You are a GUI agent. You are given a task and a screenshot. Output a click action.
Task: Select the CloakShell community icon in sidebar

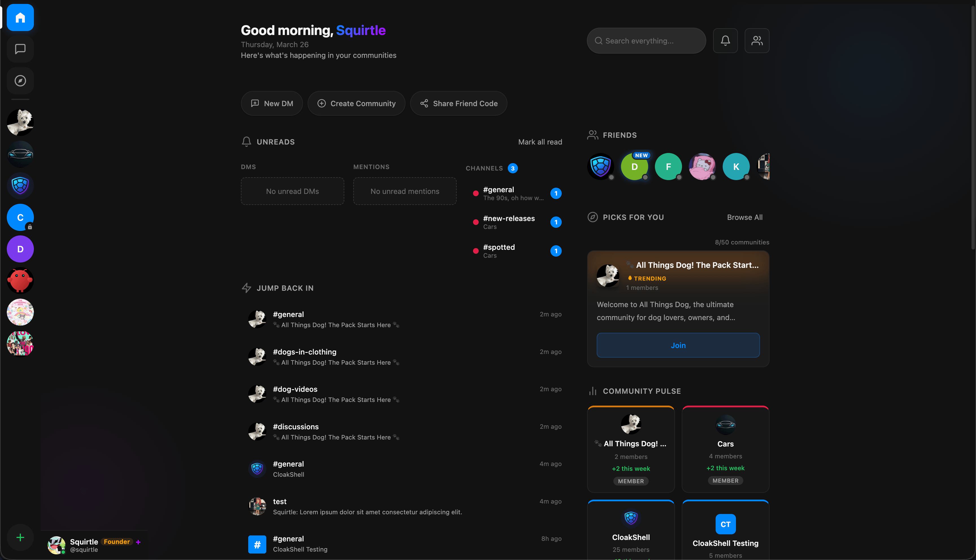click(20, 185)
